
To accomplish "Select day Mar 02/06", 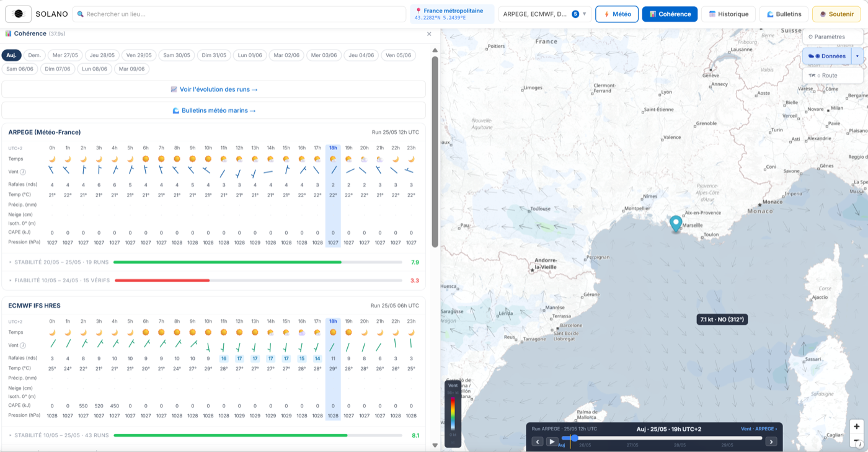I will [287, 55].
